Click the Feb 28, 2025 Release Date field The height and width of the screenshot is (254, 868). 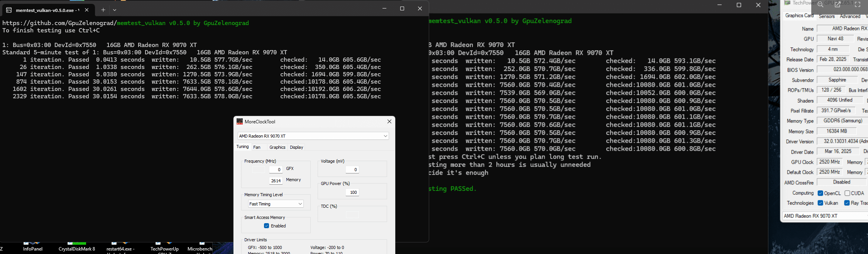click(833, 59)
